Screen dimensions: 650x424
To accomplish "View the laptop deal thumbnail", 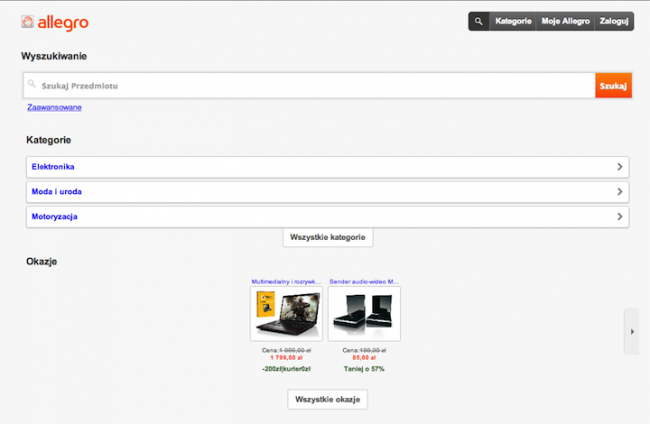I will point(286,314).
